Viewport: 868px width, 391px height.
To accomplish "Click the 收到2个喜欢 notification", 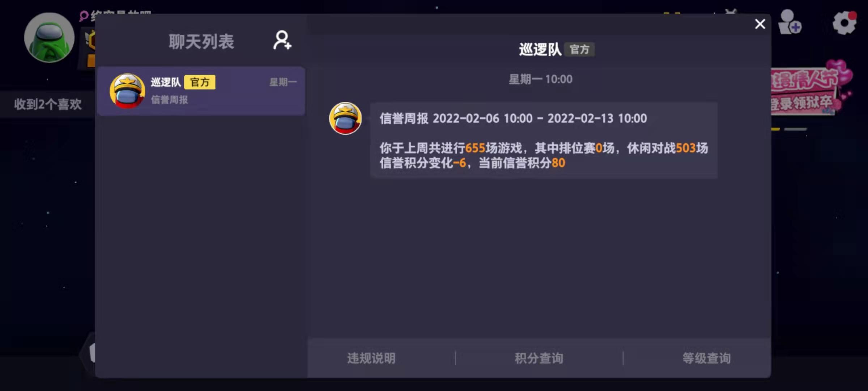I will click(x=48, y=104).
